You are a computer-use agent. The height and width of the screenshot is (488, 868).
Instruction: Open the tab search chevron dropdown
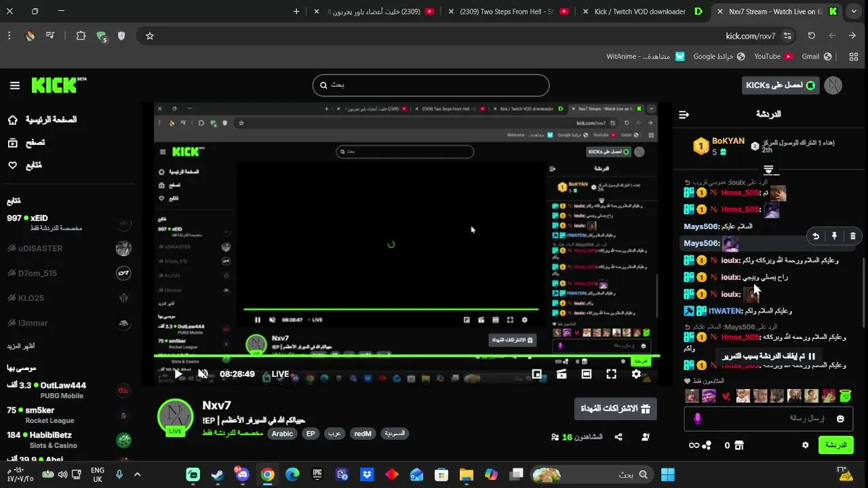854,12
